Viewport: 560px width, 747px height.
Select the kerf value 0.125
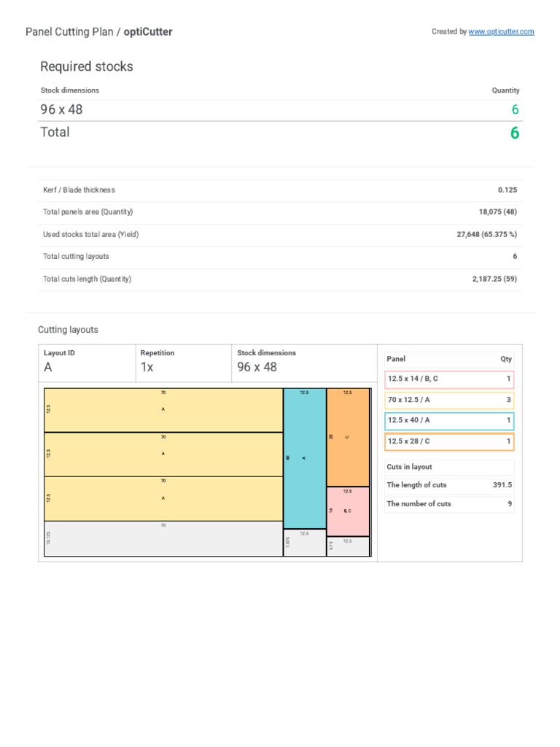pyautogui.click(x=507, y=190)
